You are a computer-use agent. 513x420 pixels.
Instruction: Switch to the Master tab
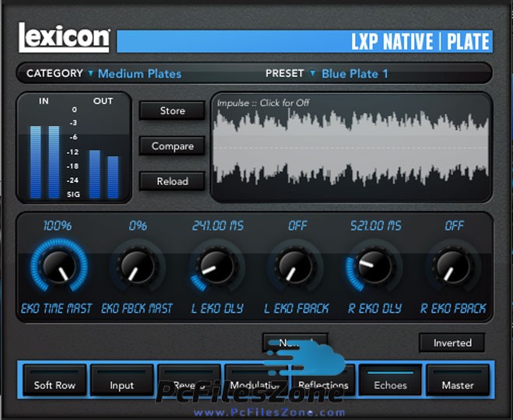(458, 384)
